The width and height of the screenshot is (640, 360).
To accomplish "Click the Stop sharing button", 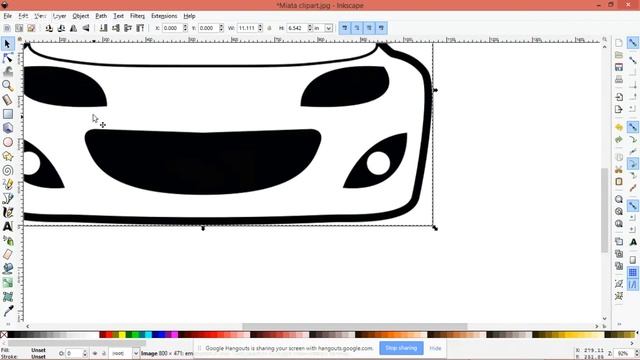I will click(401, 348).
